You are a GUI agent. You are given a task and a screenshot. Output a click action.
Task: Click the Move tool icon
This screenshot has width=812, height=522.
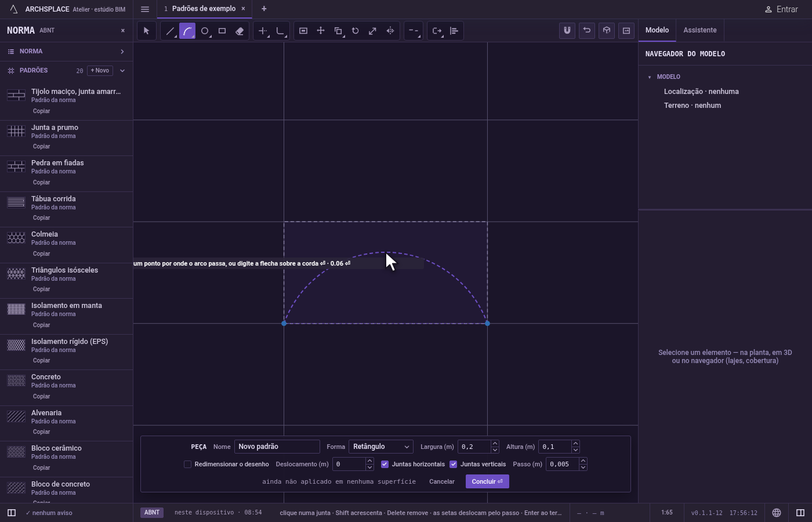[x=321, y=31]
